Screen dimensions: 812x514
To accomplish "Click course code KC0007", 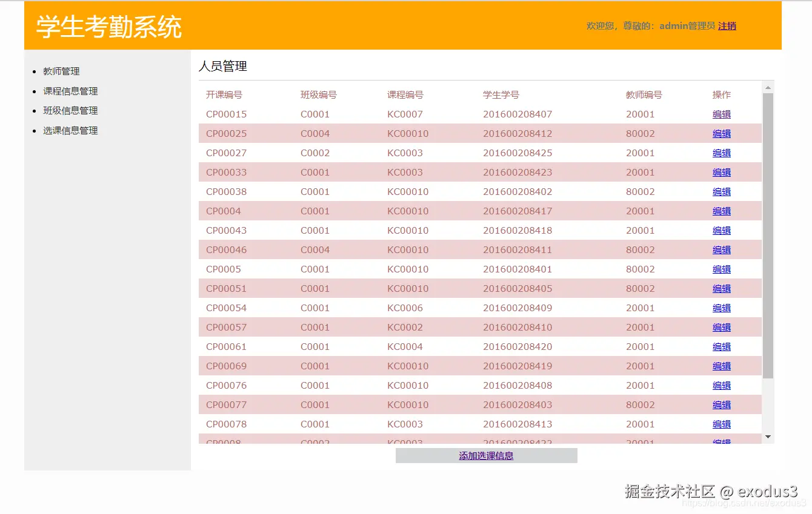I will 405,114.
